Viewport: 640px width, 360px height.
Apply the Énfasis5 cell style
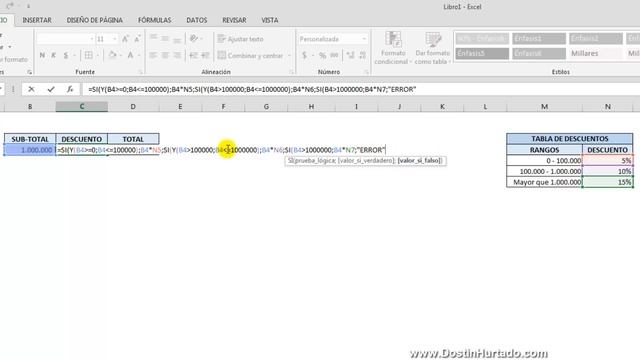[x=482, y=53]
